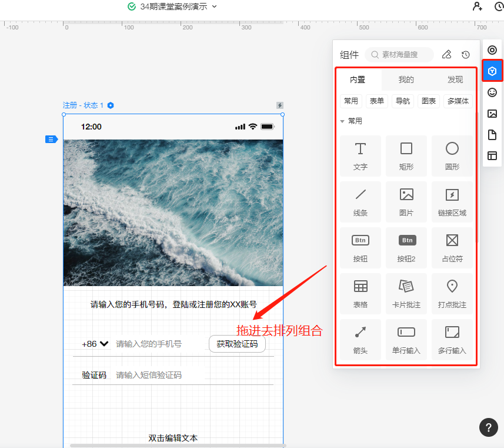
Task: Click the 12:00 status bar time
Action: click(x=91, y=127)
